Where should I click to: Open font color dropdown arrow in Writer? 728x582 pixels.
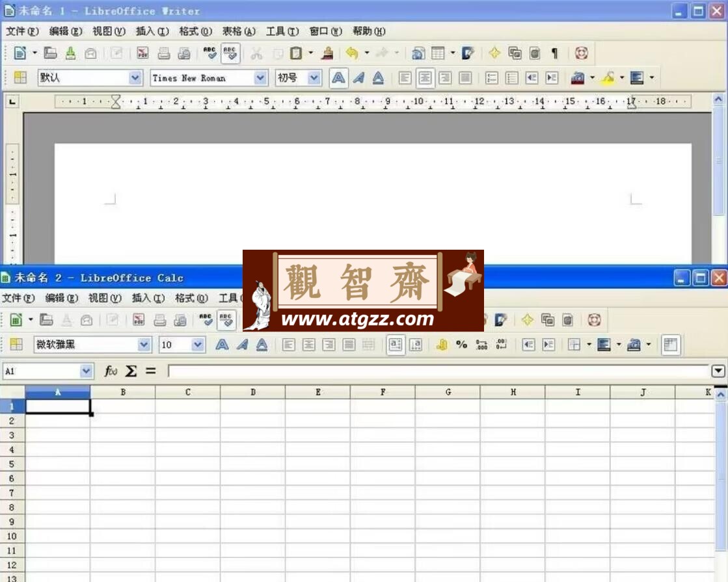592,77
